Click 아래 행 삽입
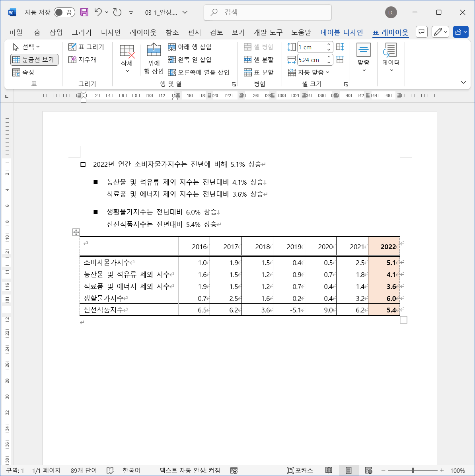The height and width of the screenshot is (476, 475). 190,47
